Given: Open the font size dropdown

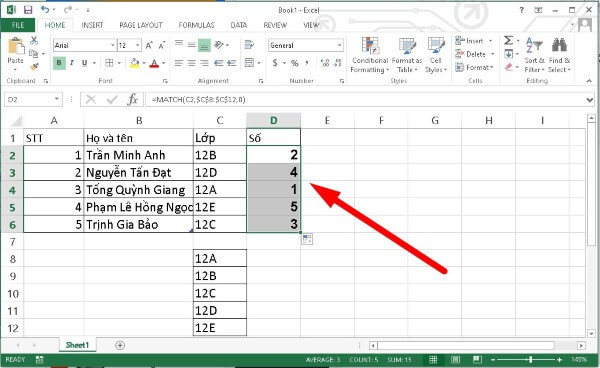Looking at the screenshot, I should click(138, 46).
